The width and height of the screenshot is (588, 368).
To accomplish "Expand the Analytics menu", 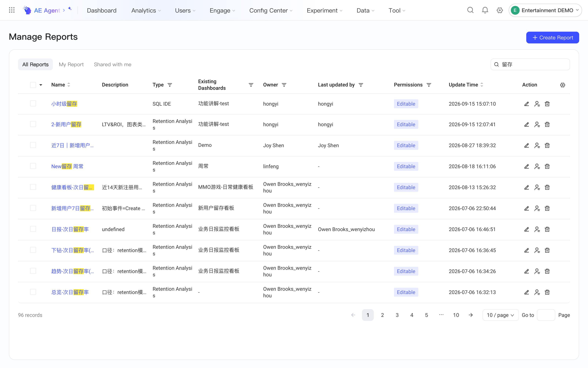I will pos(146,10).
